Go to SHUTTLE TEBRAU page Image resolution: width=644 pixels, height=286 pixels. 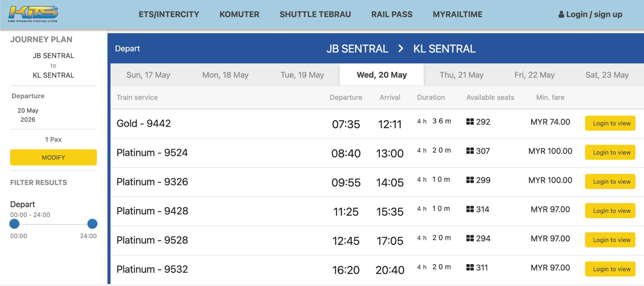click(x=315, y=14)
